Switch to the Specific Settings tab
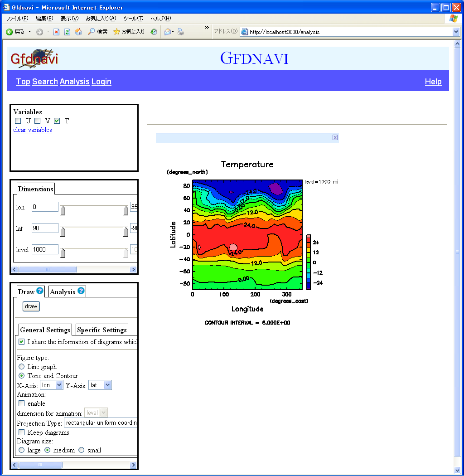Image resolution: width=464 pixels, height=476 pixels. pos(101,330)
